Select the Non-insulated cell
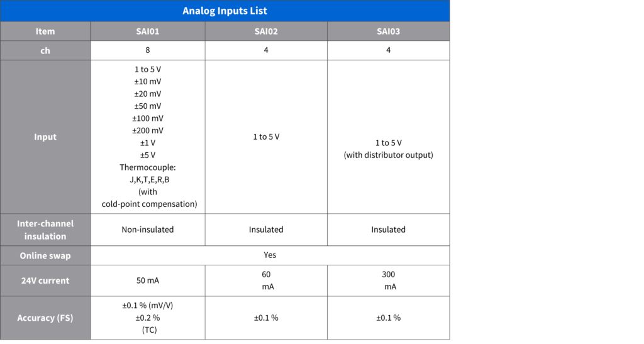 [147, 230]
